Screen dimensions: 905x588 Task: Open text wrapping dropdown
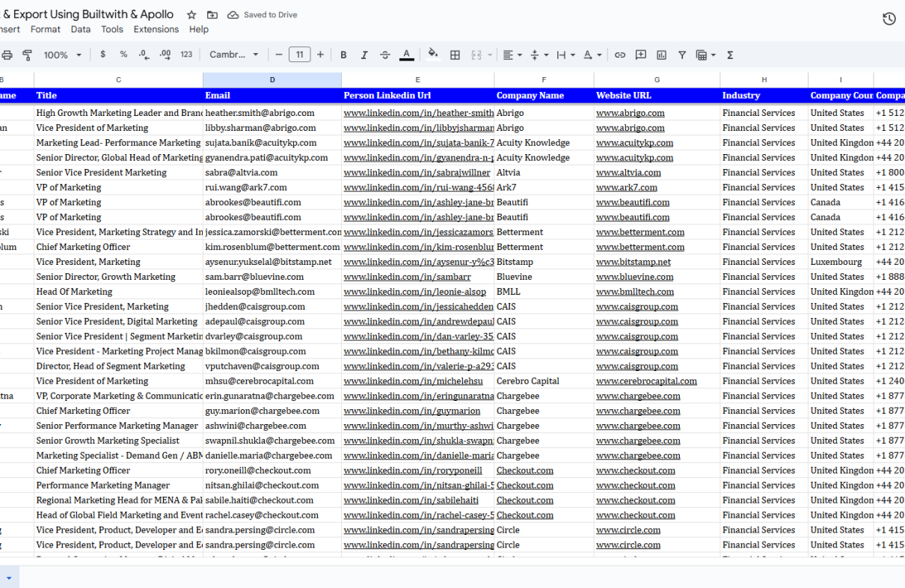[x=565, y=55]
